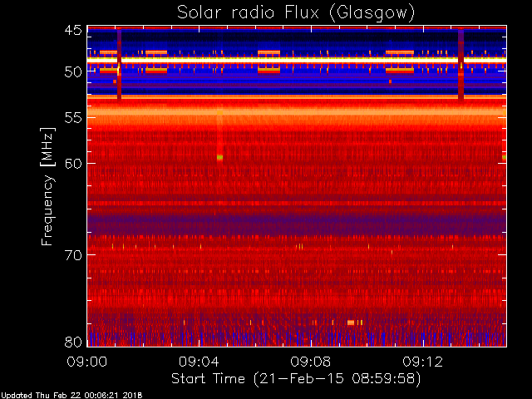Click the 60 frequency tick label
The image size is (532, 399).
click(x=73, y=163)
